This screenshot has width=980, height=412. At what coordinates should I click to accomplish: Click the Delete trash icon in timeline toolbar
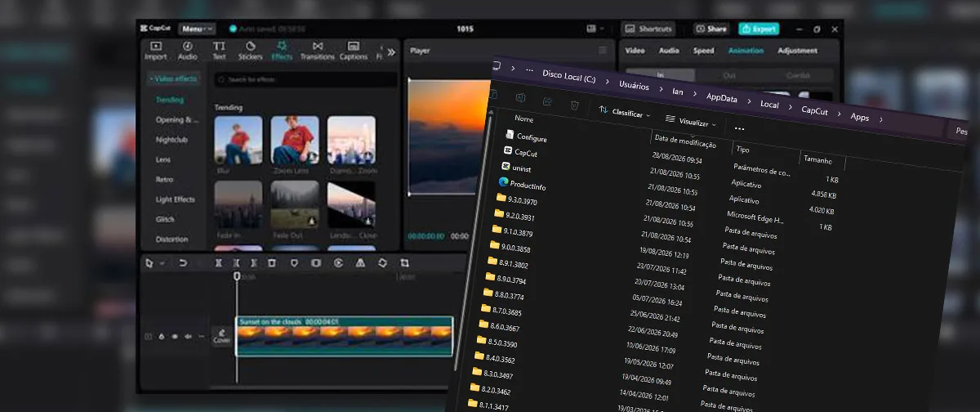coord(272,263)
